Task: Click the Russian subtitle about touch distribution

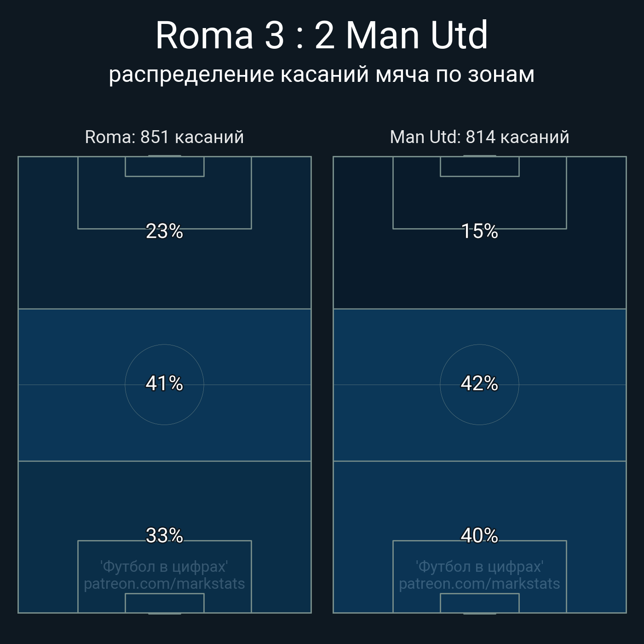Action: click(322, 75)
